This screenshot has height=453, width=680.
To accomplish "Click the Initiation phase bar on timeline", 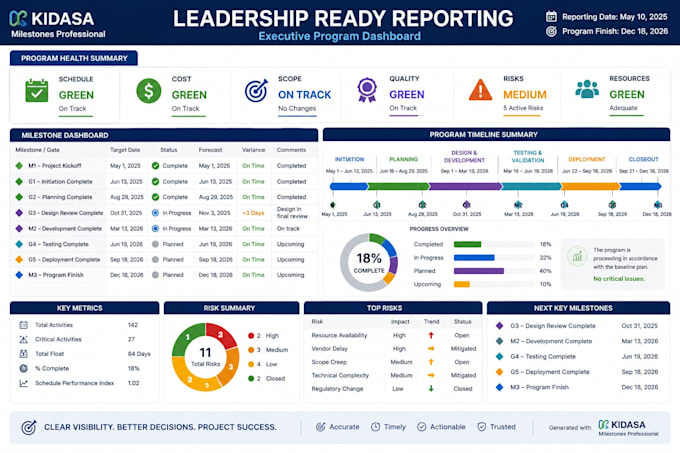I will (x=349, y=186).
